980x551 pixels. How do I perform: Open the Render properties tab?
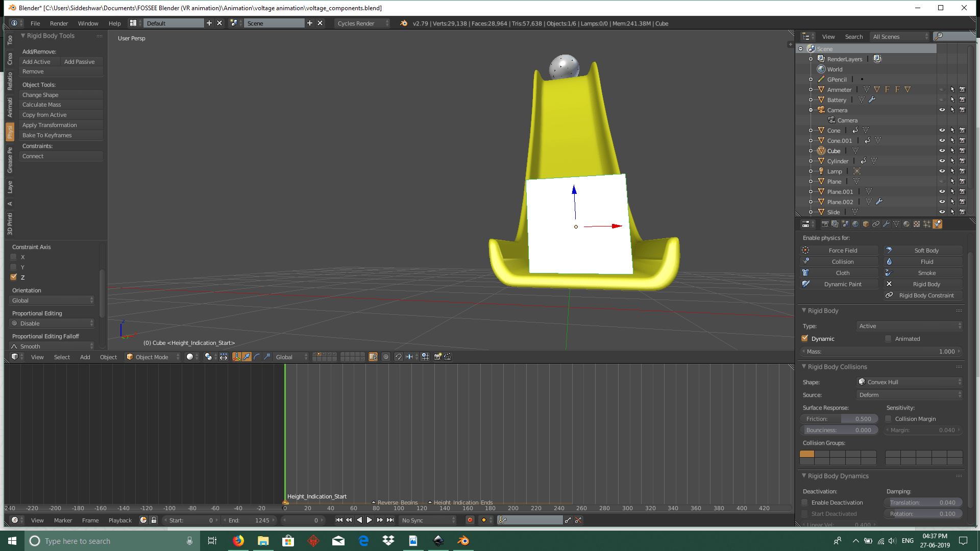825,223
